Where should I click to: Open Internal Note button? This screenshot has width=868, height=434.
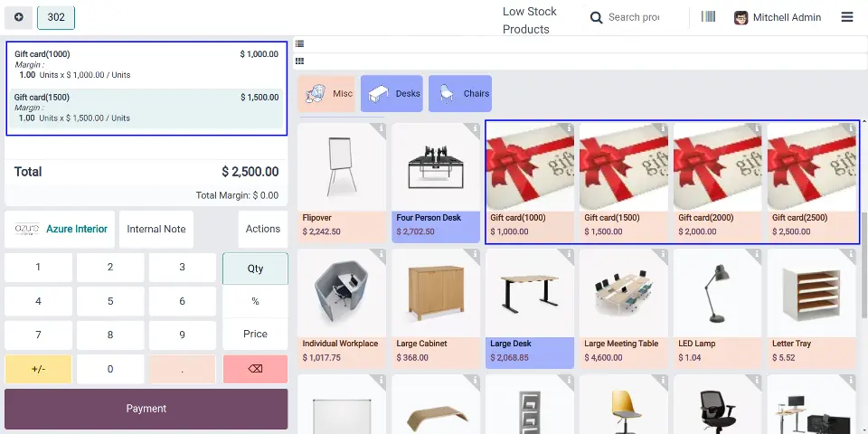156,229
